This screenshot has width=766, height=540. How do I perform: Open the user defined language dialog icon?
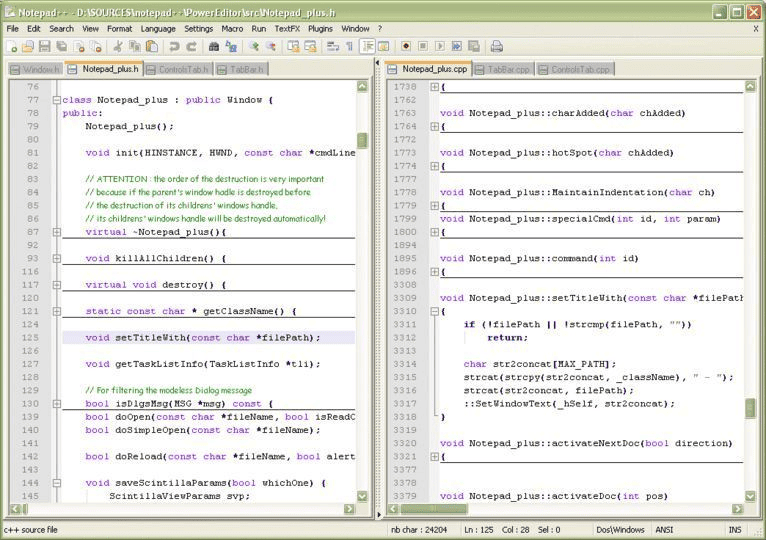(384, 46)
